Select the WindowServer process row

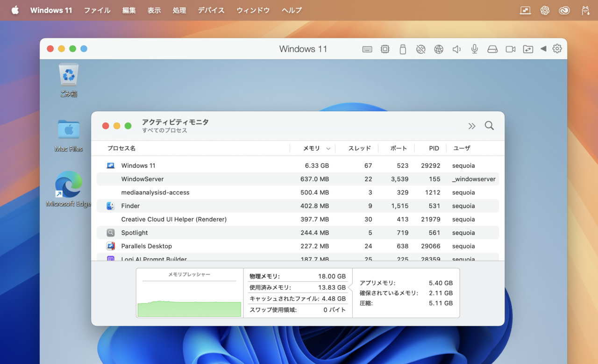[298, 179]
